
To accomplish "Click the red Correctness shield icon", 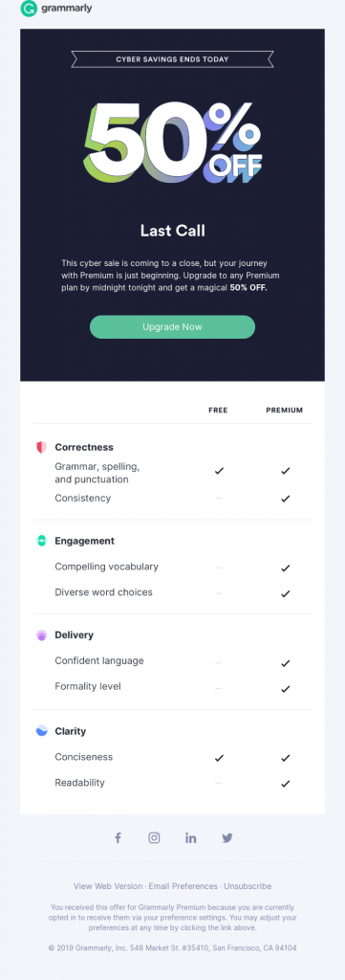I will (x=42, y=448).
